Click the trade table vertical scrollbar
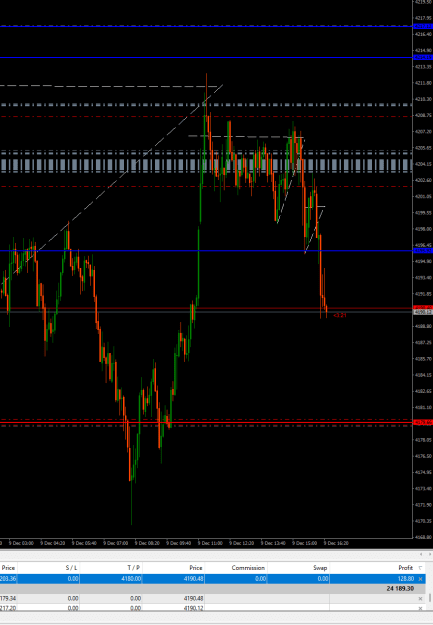This screenshot has height=625, width=433. (x=430, y=598)
